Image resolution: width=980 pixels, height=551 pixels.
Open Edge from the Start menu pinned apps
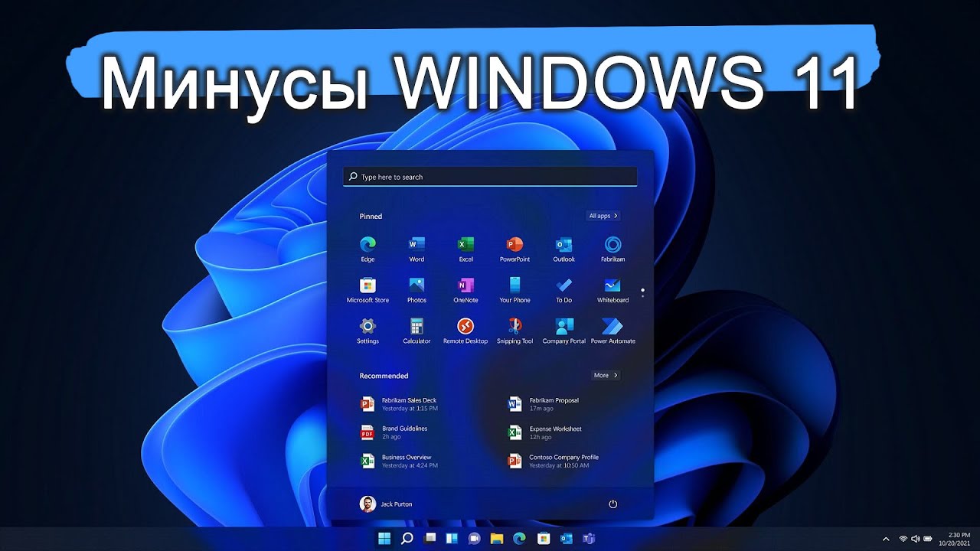pos(367,249)
